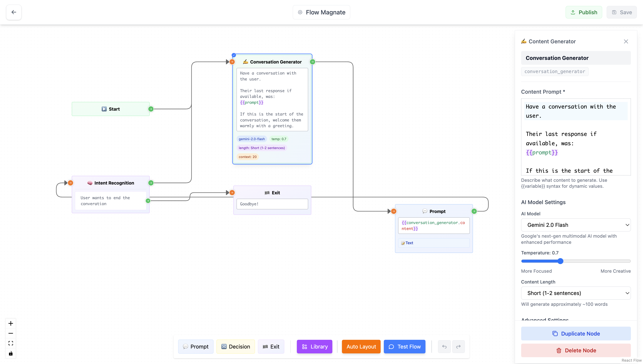
Task: Click the Exit node input handle
Action: click(232, 193)
